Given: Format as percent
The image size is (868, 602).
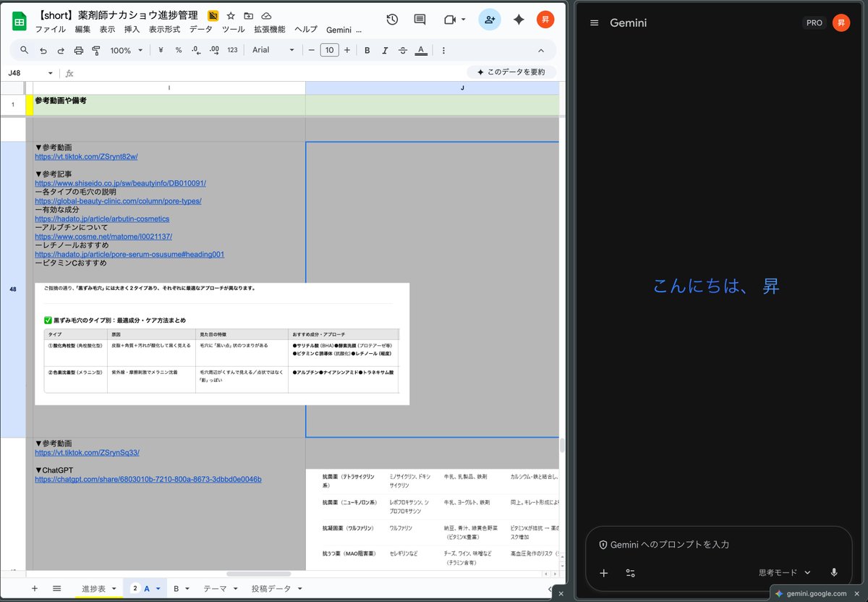Looking at the screenshot, I should coord(179,50).
